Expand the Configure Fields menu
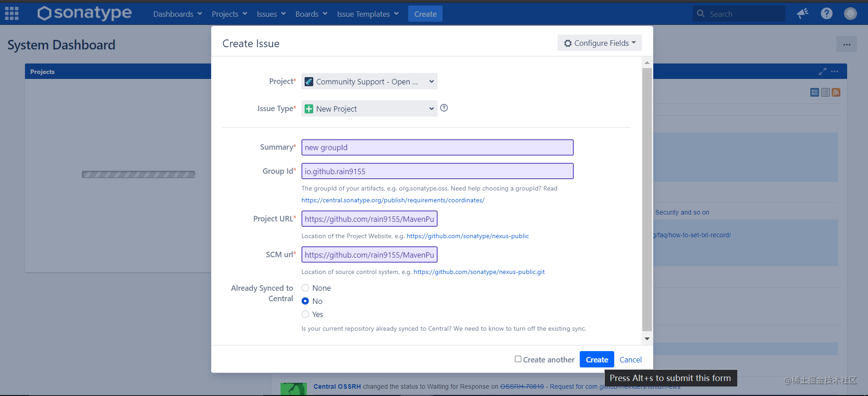 pos(600,43)
